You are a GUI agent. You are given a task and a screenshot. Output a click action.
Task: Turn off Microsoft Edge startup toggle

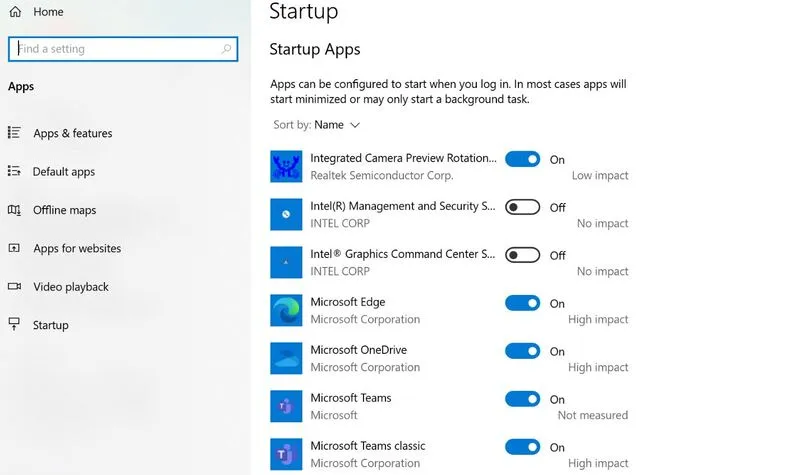pyautogui.click(x=522, y=303)
